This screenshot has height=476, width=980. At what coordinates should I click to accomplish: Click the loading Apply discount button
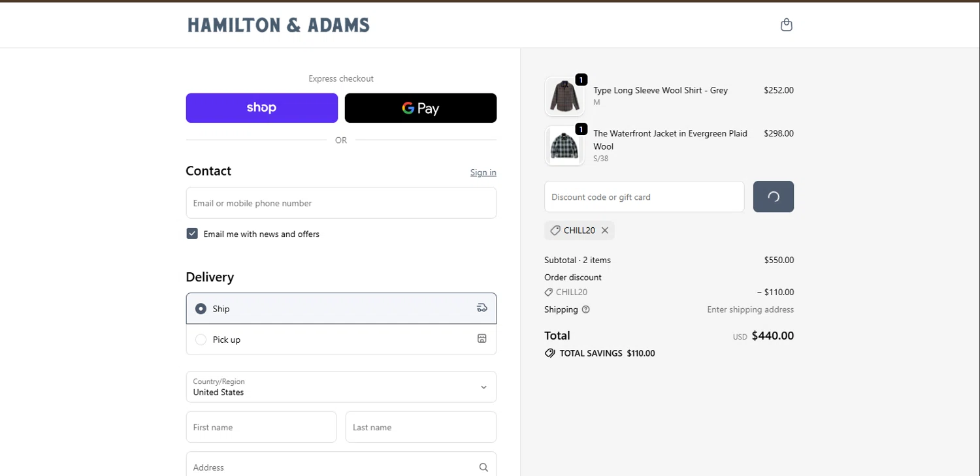click(x=774, y=197)
